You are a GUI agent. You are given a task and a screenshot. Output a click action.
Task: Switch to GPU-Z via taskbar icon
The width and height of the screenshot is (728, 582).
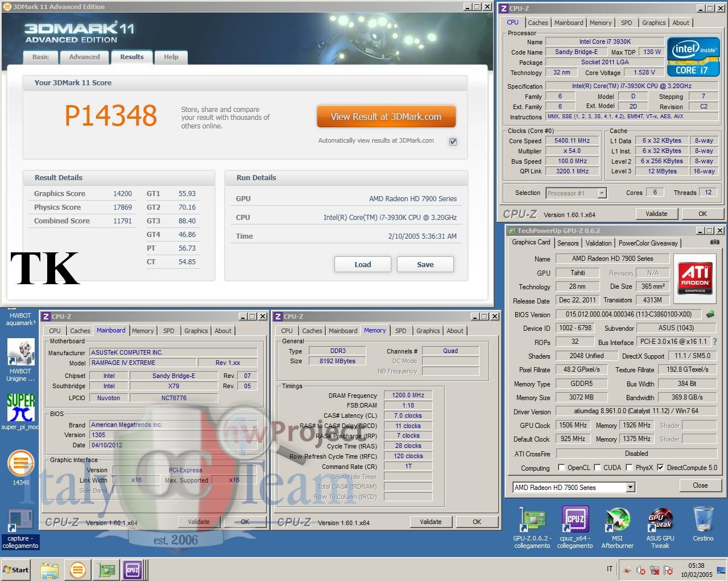[106, 569]
